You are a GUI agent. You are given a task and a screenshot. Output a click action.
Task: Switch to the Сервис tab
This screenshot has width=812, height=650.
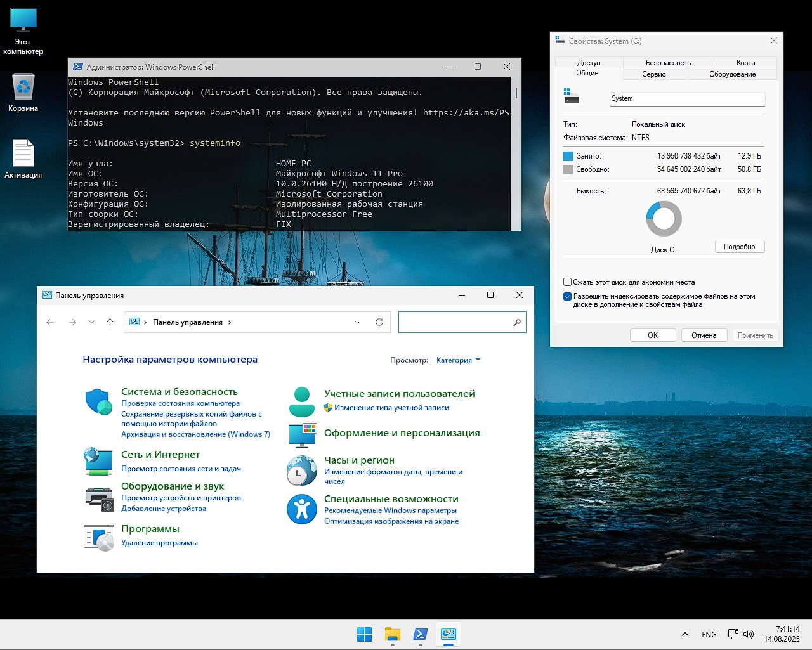pyautogui.click(x=655, y=74)
